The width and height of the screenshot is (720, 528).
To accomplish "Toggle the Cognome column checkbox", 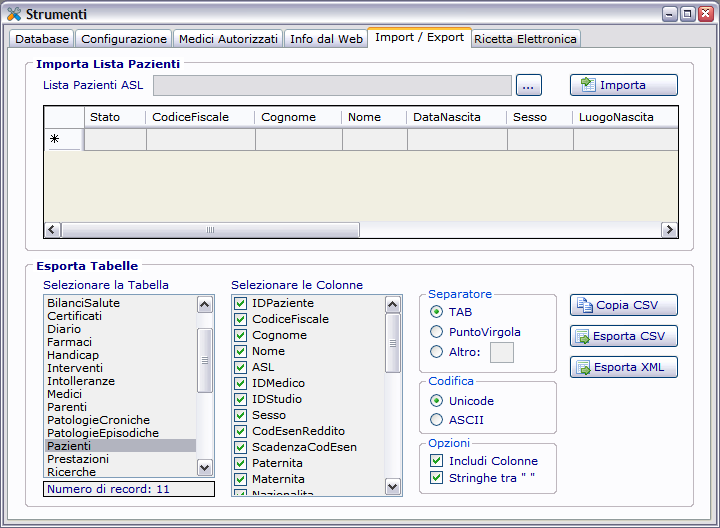I will [241, 335].
